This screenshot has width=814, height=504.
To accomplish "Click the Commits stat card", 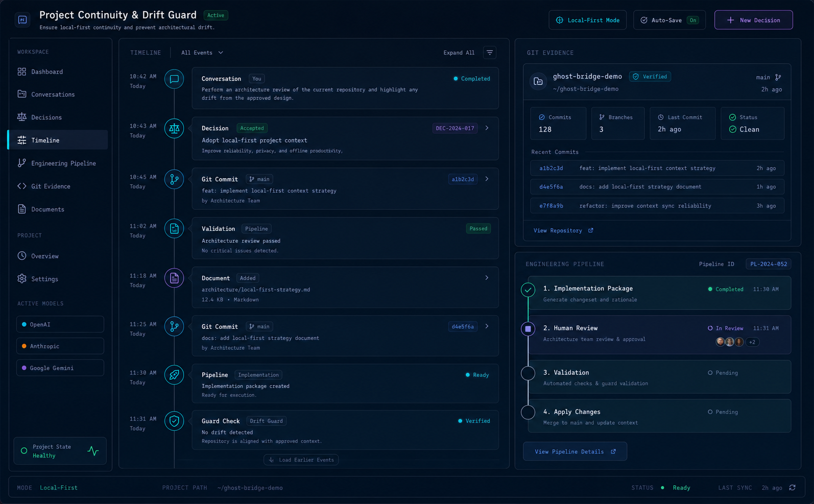I will [558, 123].
